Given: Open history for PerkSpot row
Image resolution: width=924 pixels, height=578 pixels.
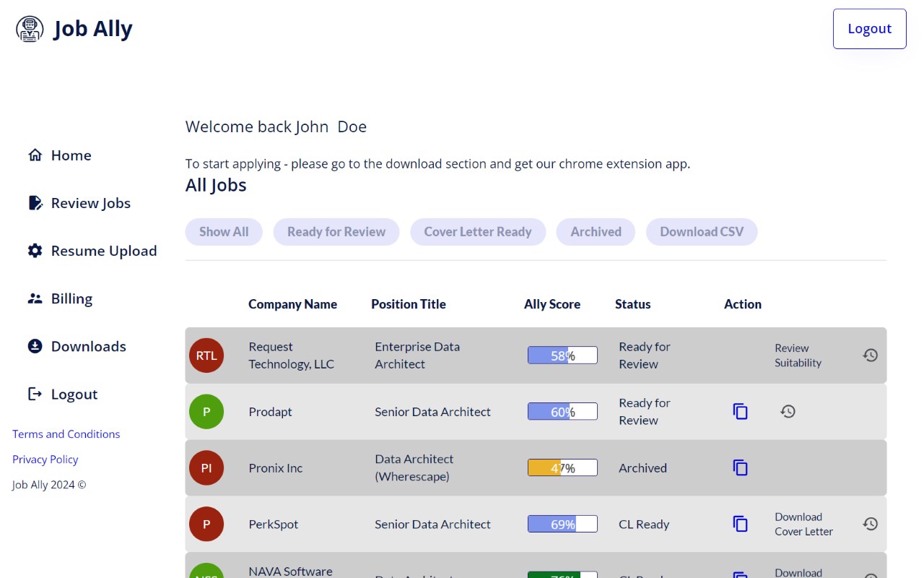Looking at the screenshot, I should pos(871,524).
